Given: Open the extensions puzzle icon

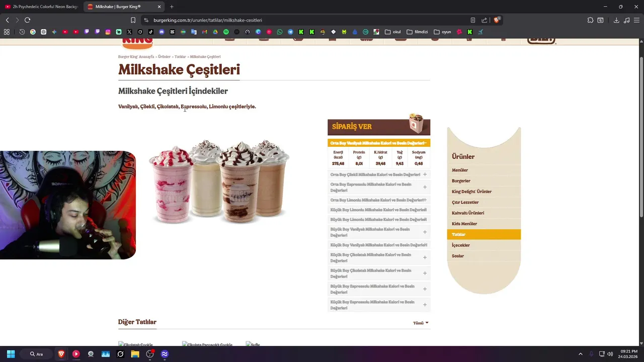Looking at the screenshot, I should [590, 20].
